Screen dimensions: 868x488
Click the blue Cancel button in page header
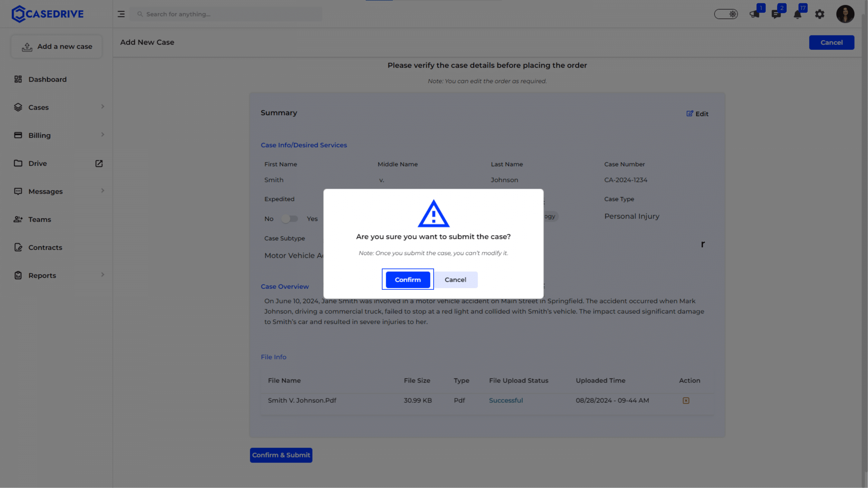click(x=831, y=42)
